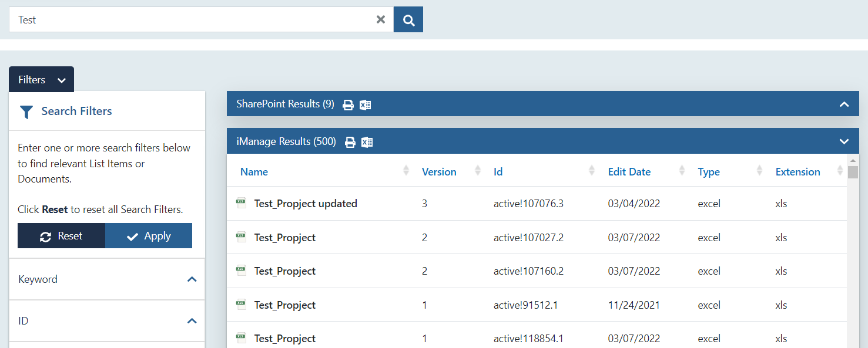This screenshot has height=348, width=868.
Task: Open Test_Propject with id active!91512.1
Action: point(285,305)
